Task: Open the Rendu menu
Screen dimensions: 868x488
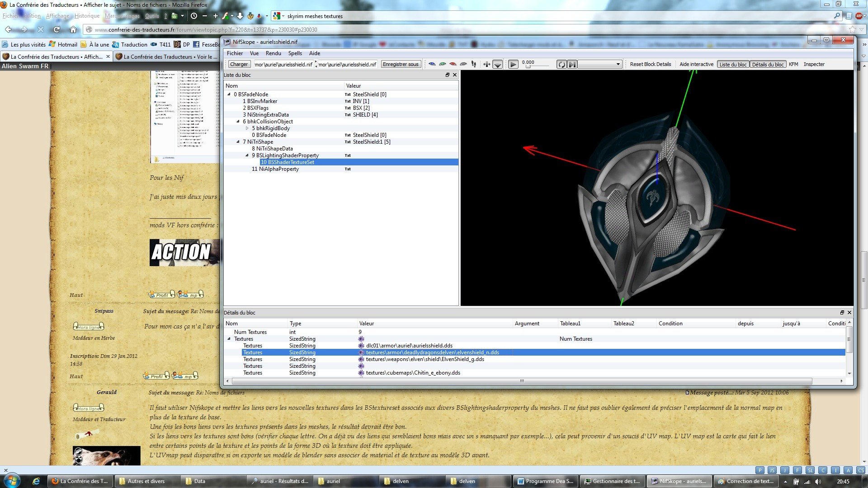Action: (x=273, y=53)
